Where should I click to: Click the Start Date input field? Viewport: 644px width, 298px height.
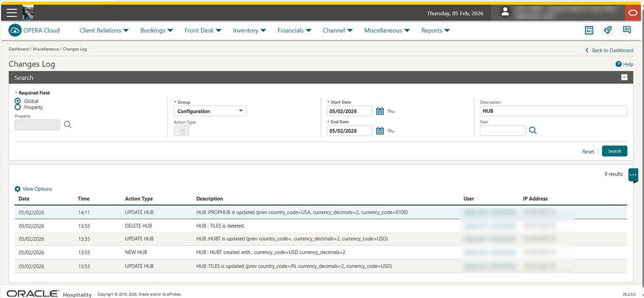(x=349, y=111)
